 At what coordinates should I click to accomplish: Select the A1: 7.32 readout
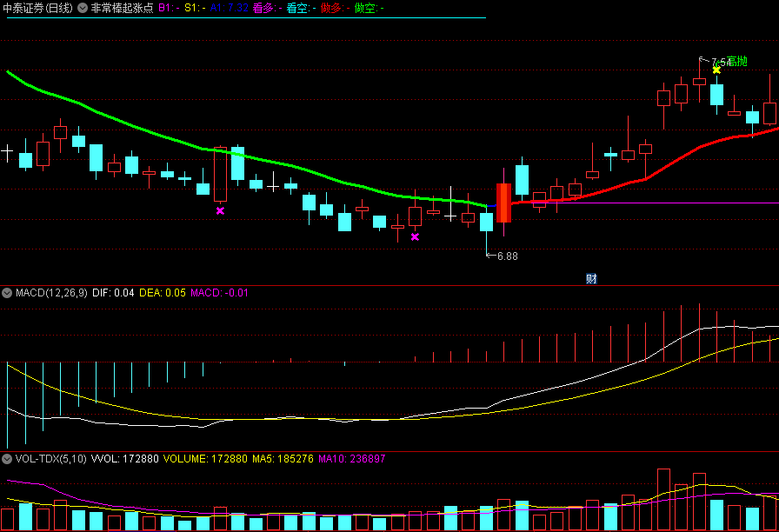229,8
